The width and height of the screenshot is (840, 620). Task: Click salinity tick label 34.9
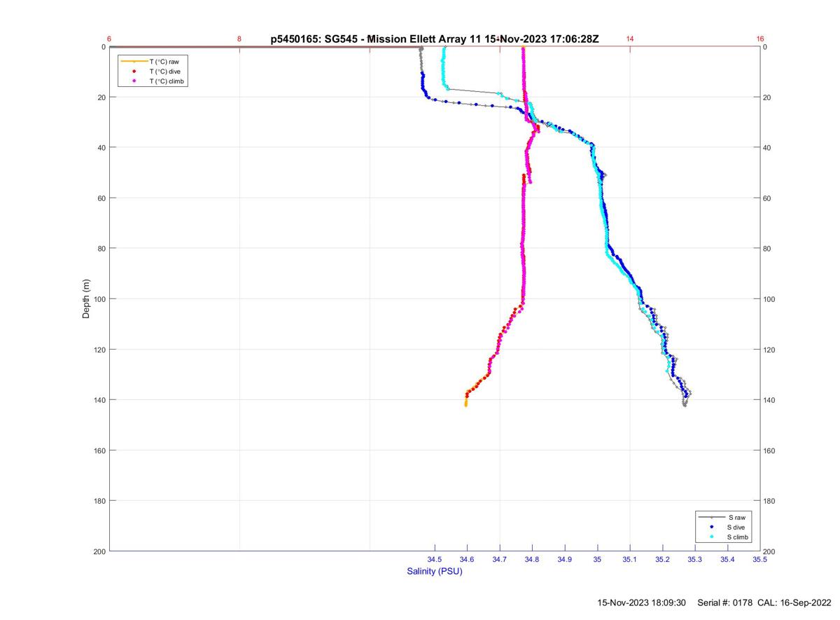click(x=564, y=559)
